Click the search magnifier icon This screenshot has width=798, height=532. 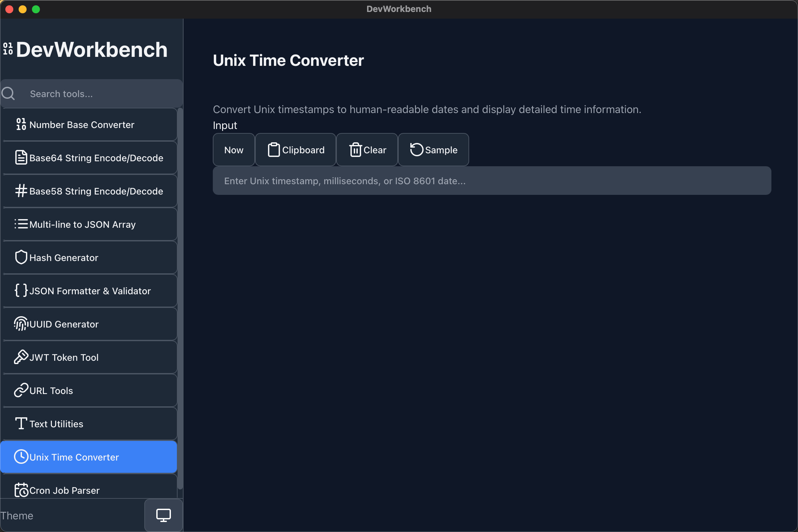tap(8, 93)
